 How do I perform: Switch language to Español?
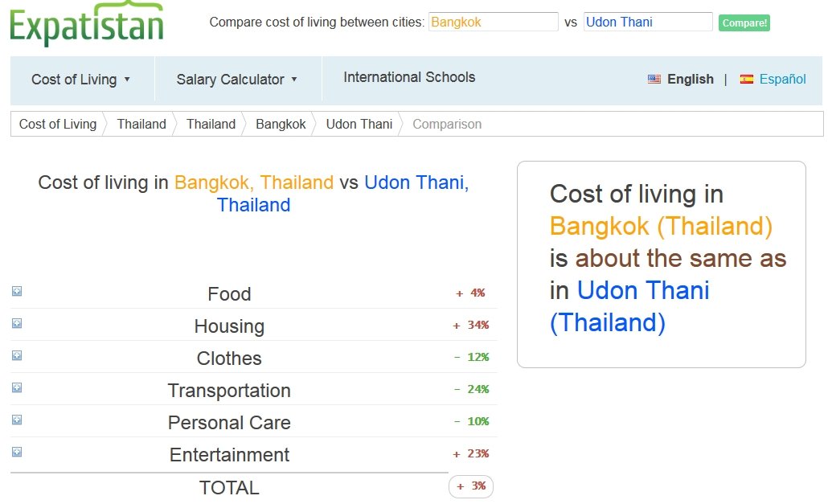[782, 79]
